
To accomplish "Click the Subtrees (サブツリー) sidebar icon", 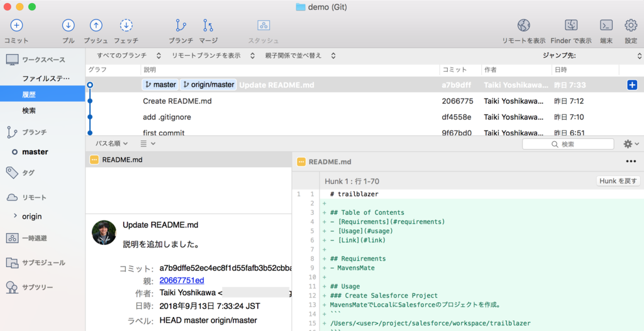I will coord(12,287).
